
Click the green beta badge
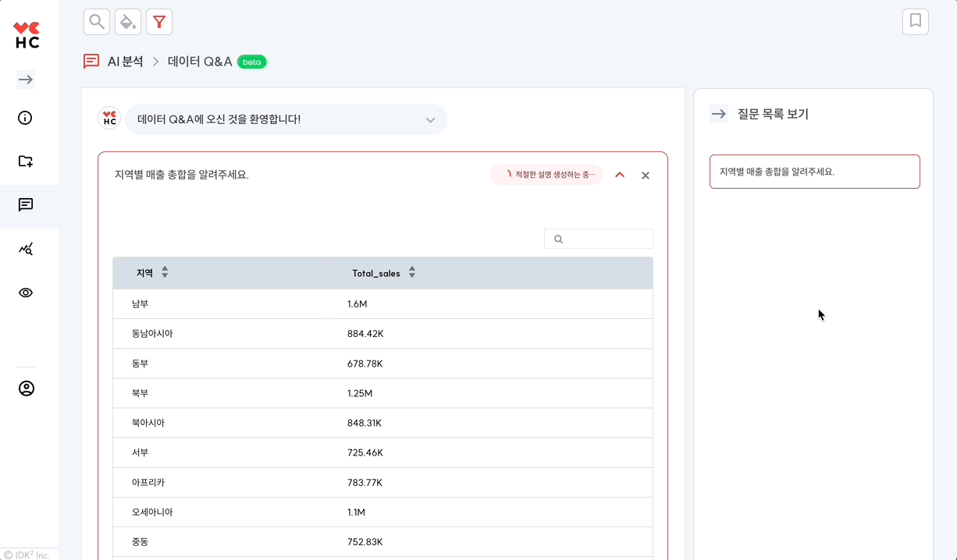tap(252, 62)
